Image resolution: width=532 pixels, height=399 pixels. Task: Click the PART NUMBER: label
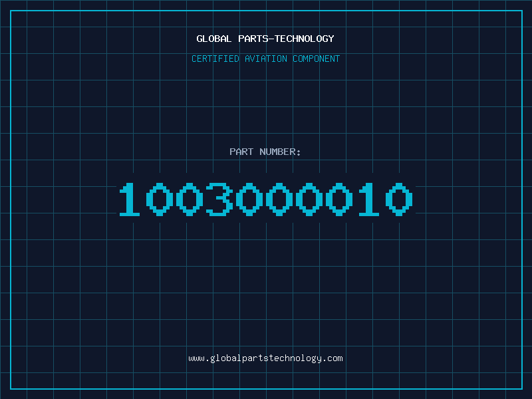tap(265, 152)
